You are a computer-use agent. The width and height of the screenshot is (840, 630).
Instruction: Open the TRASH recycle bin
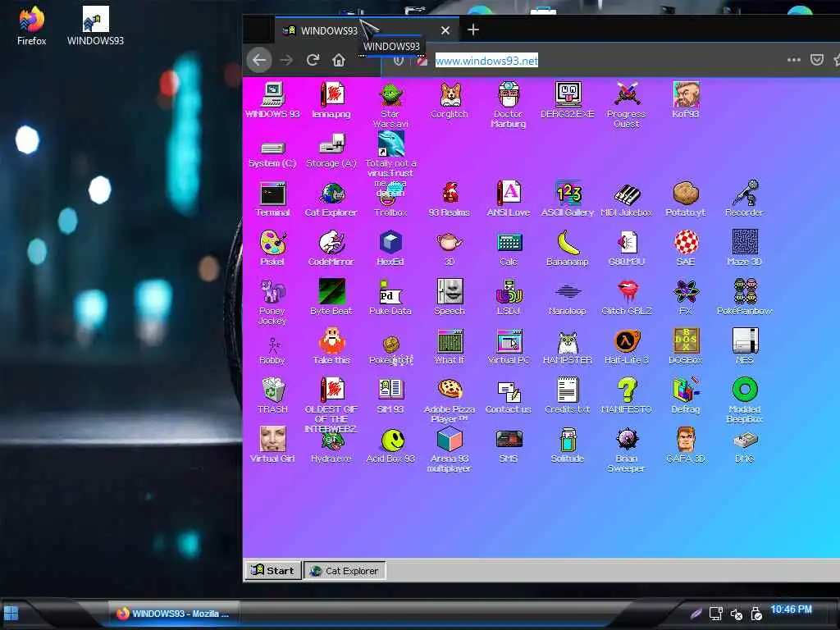pos(272,390)
